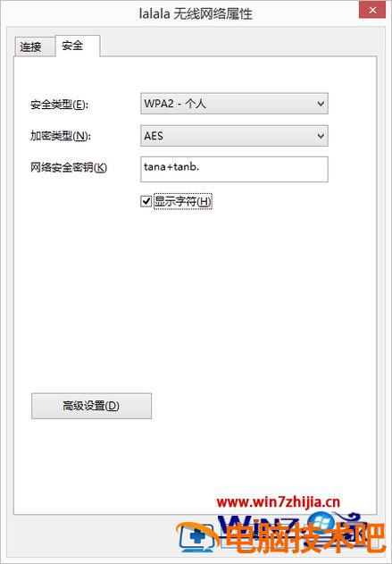Screen dimensions: 392x564
Task: Follow the www.win7zhijia.cn red link
Action: point(278,501)
